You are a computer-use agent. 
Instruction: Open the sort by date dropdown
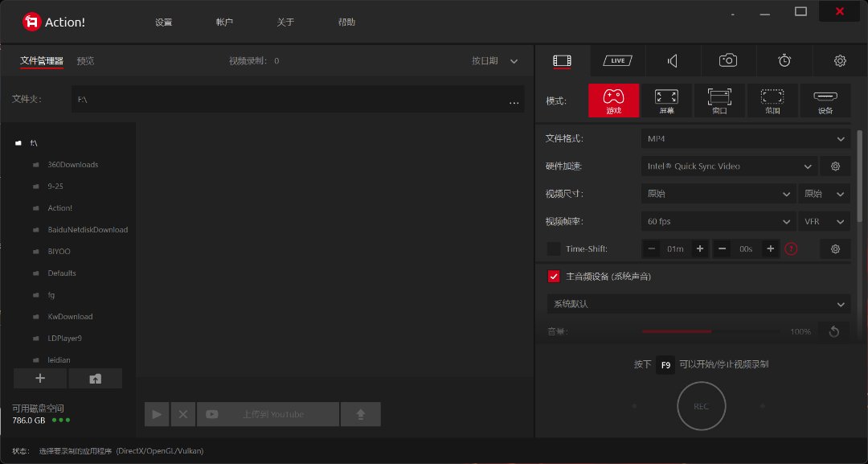494,61
